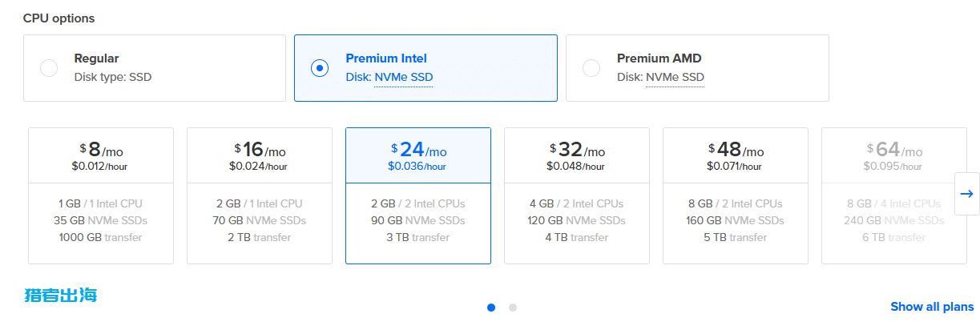980x326 pixels.
Task: Click the NVMe SSD link under Premium Intel
Action: point(404,78)
